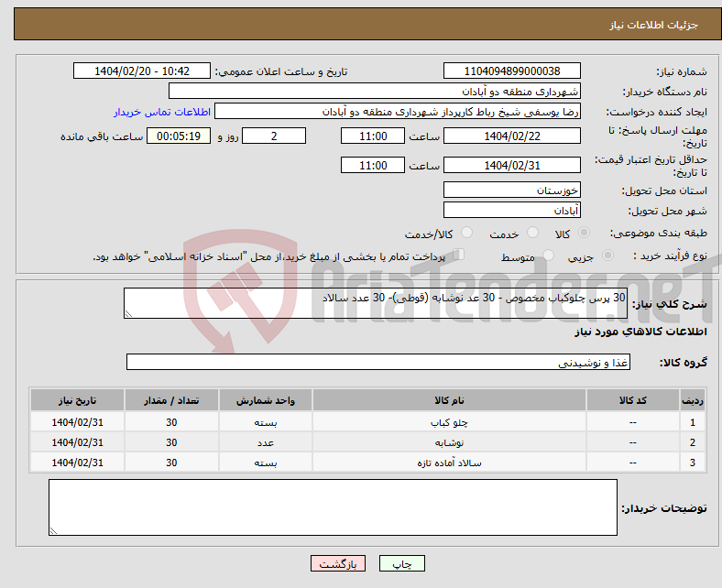Image resolution: width=722 pixels, height=588 pixels.
Task: Click unit cell بسته in سالاد row
Action: point(266,463)
